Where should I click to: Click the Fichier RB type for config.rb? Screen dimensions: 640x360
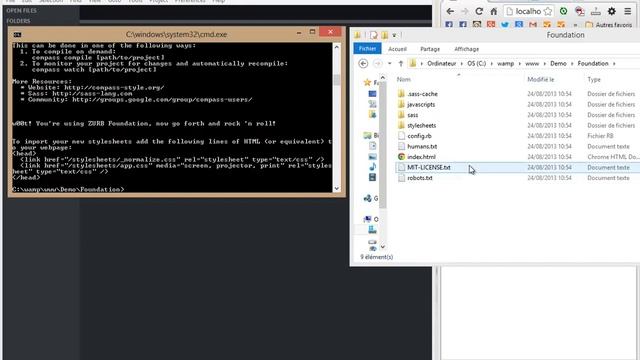pyautogui.click(x=601, y=136)
